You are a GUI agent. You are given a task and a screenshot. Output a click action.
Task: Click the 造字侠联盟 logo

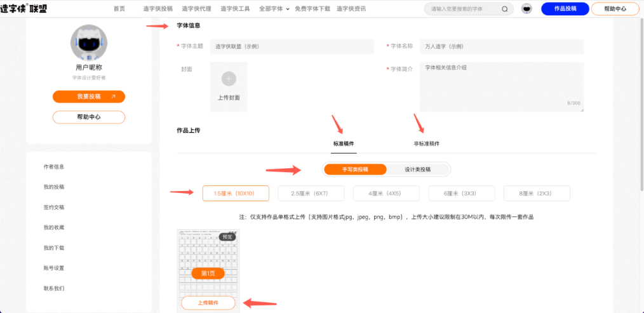[24, 9]
